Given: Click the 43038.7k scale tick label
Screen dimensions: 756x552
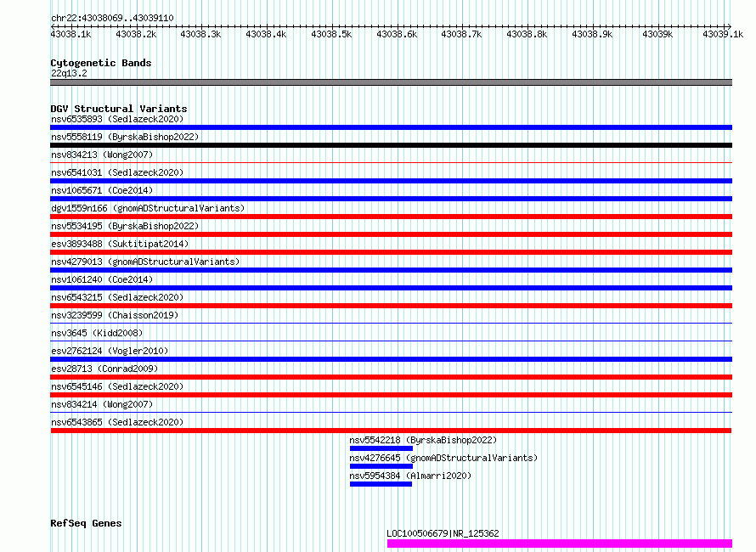Looking at the screenshot, I should click(461, 34).
